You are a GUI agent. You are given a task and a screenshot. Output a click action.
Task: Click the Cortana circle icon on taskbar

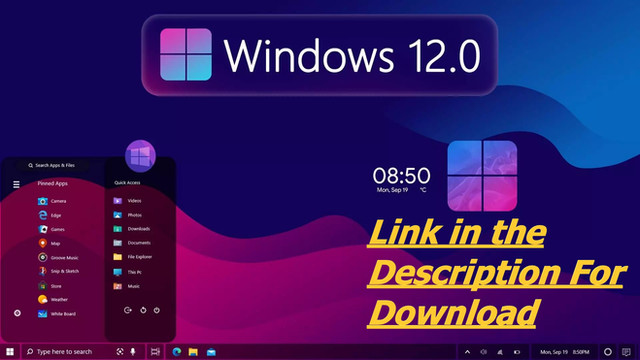[608, 352]
